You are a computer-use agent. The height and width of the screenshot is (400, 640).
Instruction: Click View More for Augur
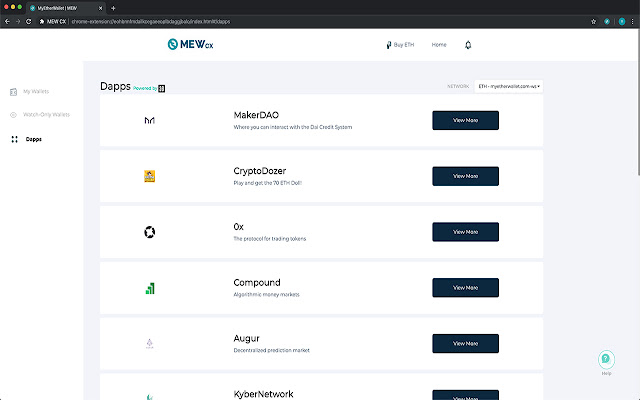click(465, 344)
